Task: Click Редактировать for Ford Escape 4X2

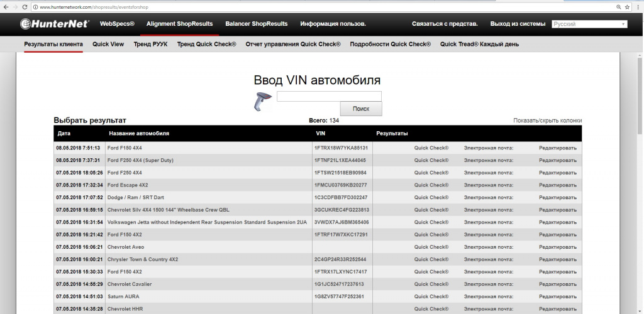Action: tap(558, 185)
